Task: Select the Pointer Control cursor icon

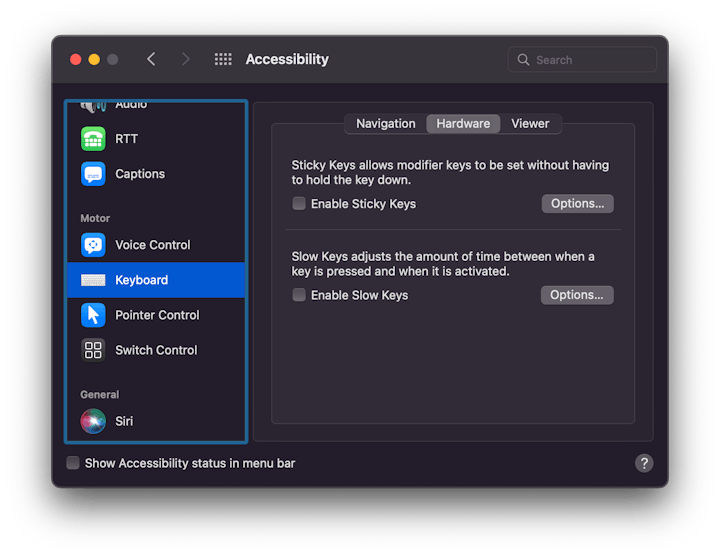Action: (x=93, y=315)
